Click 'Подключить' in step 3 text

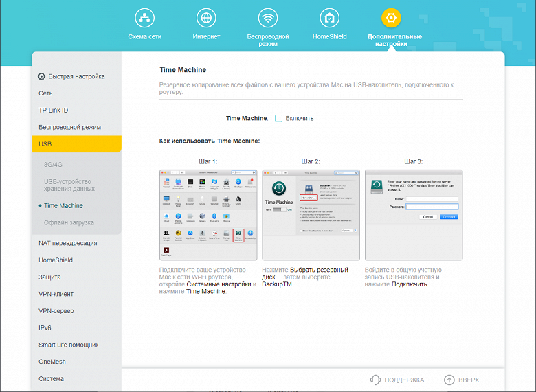pyautogui.click(x=409, y=284)
